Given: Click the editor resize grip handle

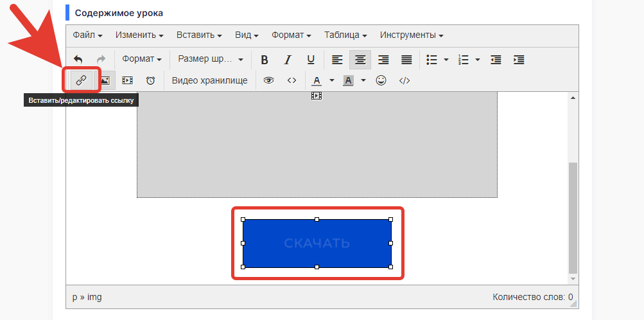Looking at the screenshot, I should [575, 304].
